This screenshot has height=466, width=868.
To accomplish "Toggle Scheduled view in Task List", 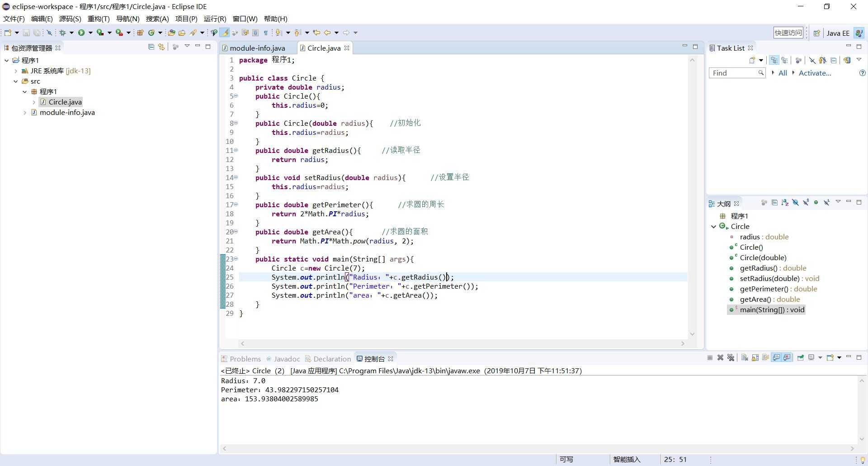I will coord(784,60).
